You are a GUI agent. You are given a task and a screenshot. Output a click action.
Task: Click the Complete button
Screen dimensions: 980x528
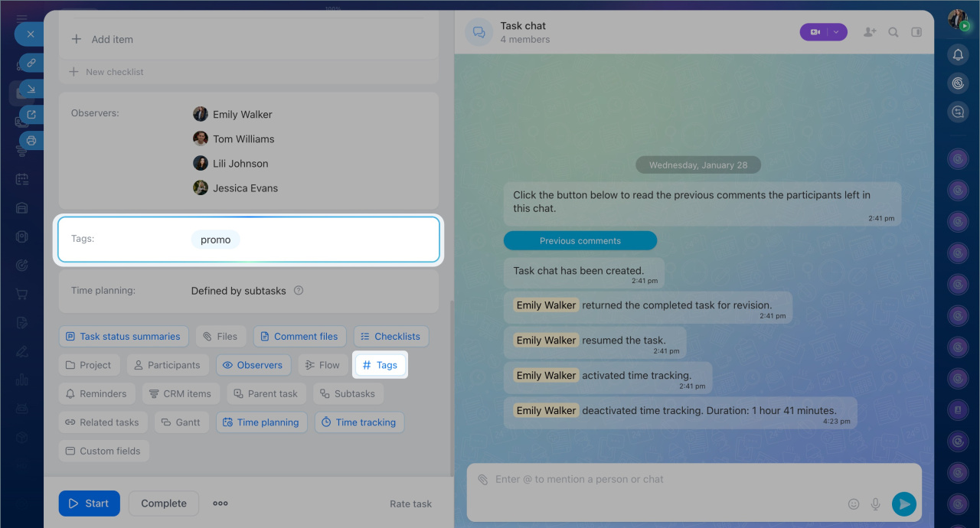[x=163, y=504]
